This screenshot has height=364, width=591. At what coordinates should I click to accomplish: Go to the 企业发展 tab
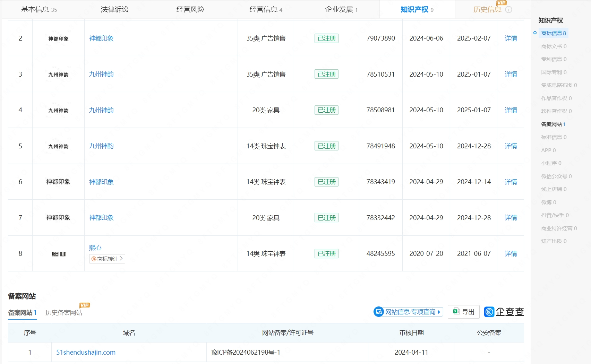(x=341, y=9)
